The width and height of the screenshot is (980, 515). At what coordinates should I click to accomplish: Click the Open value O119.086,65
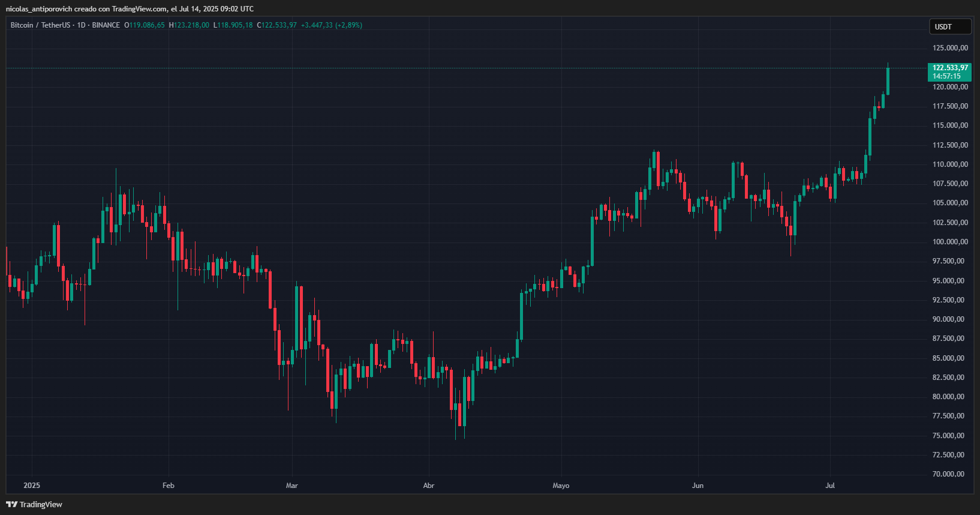click(145, 25)
